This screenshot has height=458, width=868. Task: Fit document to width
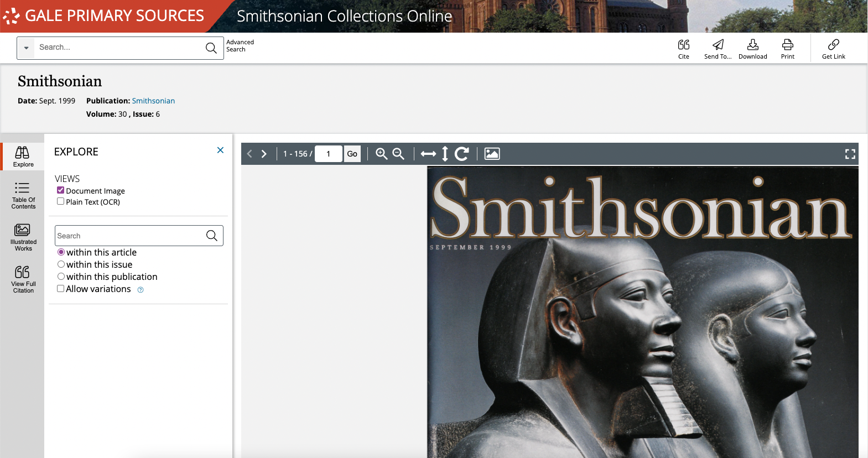[428, 154]
